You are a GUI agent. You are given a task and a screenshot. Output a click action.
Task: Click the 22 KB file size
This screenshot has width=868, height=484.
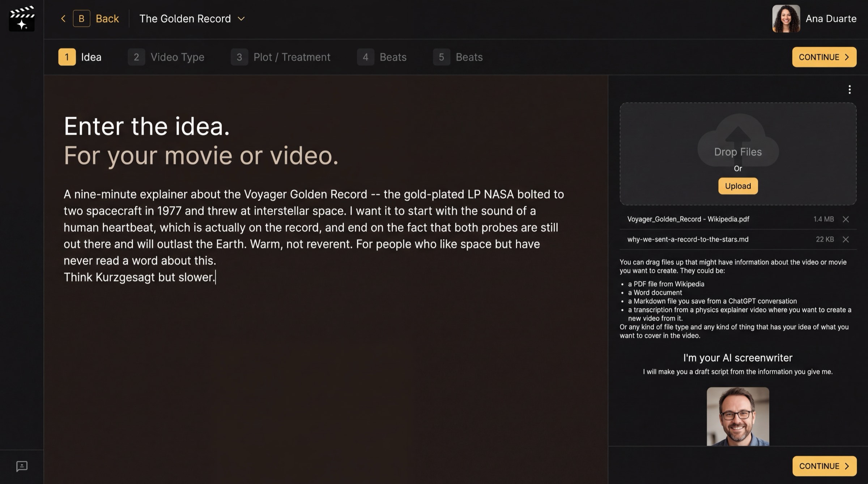(x=825, y=239)
